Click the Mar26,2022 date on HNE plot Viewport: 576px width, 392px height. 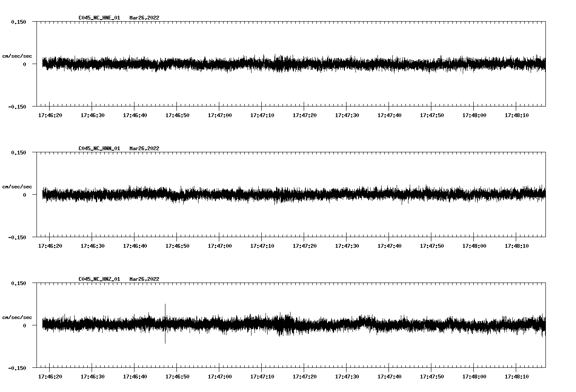(145, 18)
